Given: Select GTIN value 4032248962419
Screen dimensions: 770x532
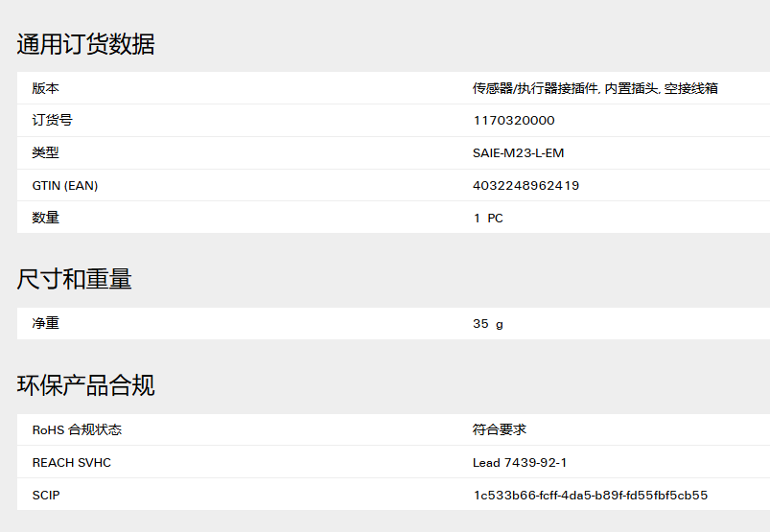Looking at the screenshot, I should coord(525,186).
